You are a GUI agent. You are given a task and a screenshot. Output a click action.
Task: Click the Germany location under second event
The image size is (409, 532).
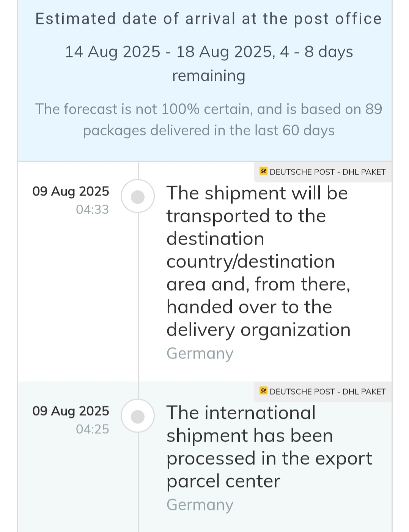tap(200, 505)
